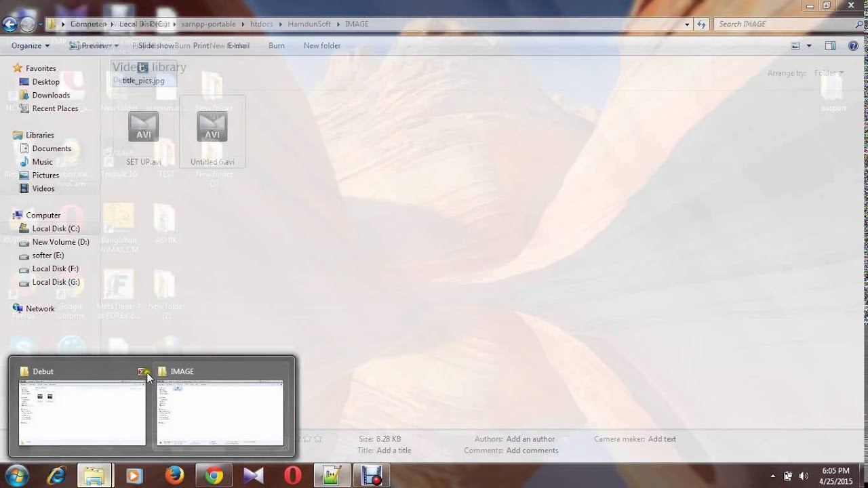
Task: Expand the breadcrumb arrow after HamdunSoft
Action: tap(338, 24)
